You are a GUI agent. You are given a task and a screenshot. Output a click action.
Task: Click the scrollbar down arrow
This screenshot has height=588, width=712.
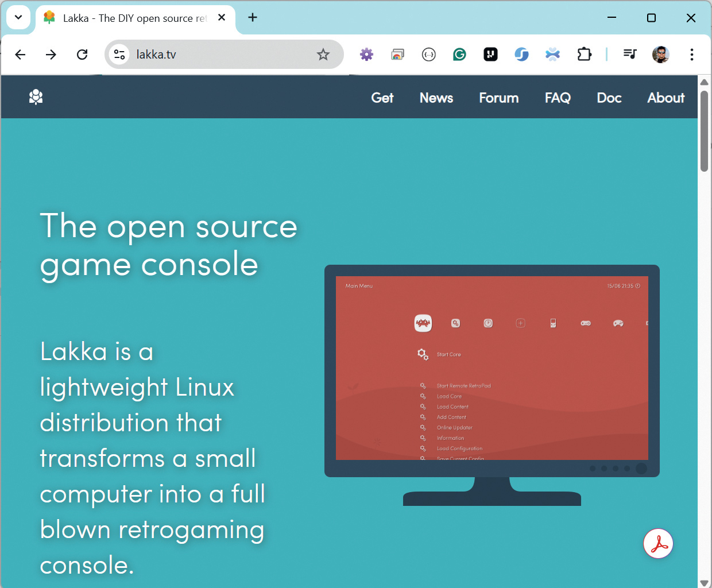[705, 582]
